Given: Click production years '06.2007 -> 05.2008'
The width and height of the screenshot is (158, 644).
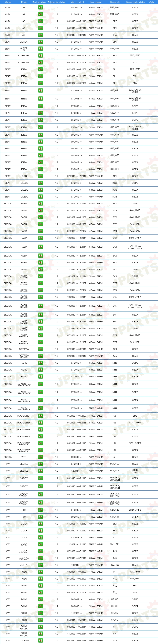Looking at the screenshot, I should pyautogui.click(x=77, y=83).
